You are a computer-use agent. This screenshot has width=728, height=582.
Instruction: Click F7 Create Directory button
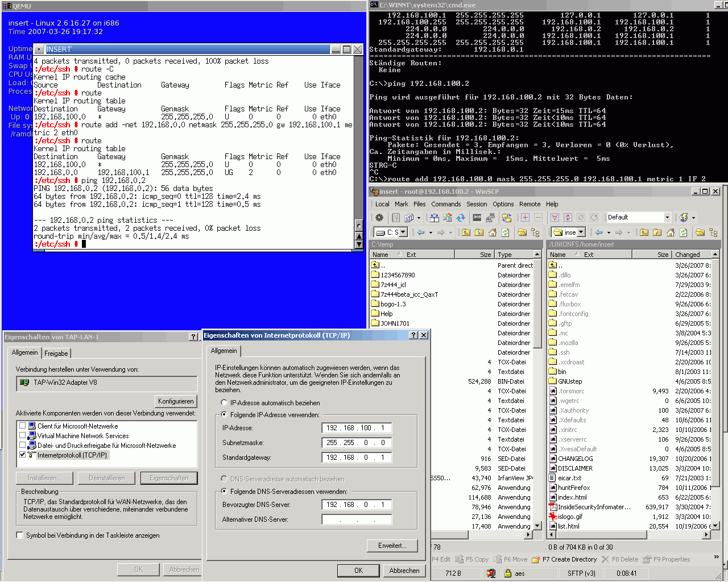(x=564, y=559)
